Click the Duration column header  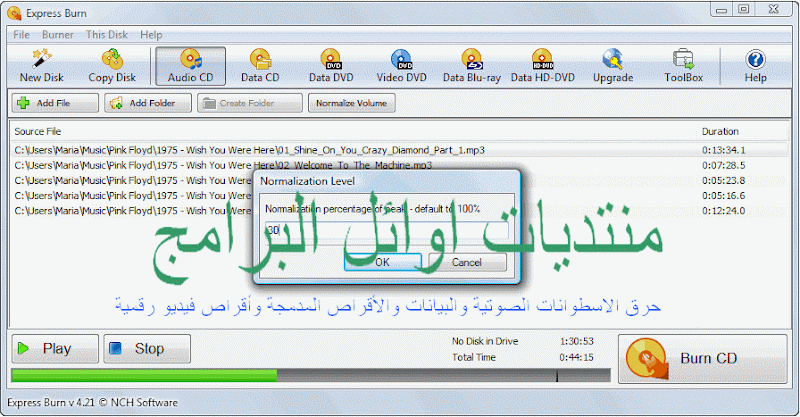point(720,132)
